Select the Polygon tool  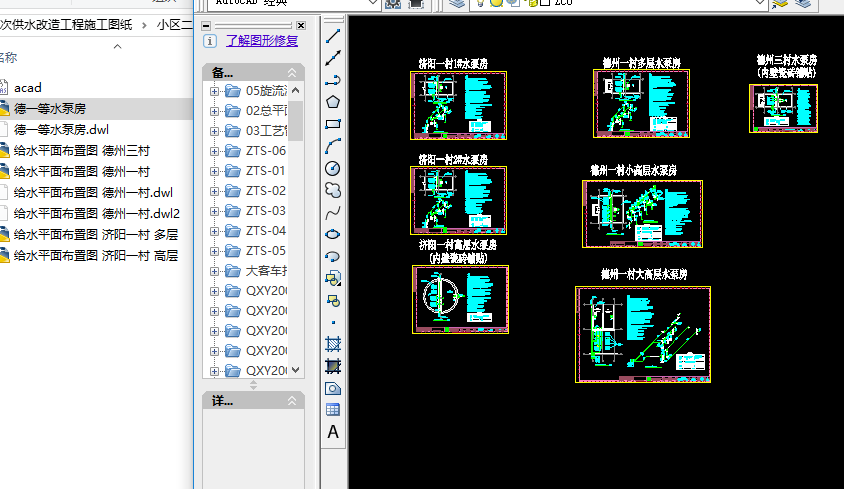[333, 102]
